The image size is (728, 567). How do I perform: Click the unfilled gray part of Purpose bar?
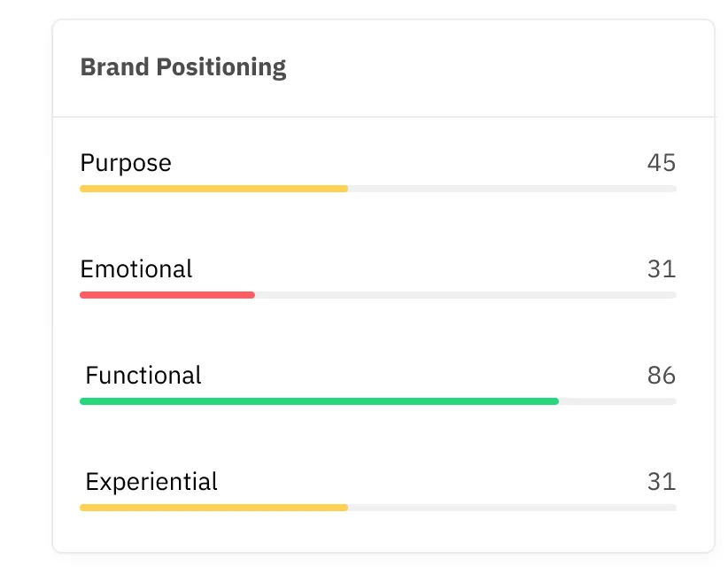point(512,189)
